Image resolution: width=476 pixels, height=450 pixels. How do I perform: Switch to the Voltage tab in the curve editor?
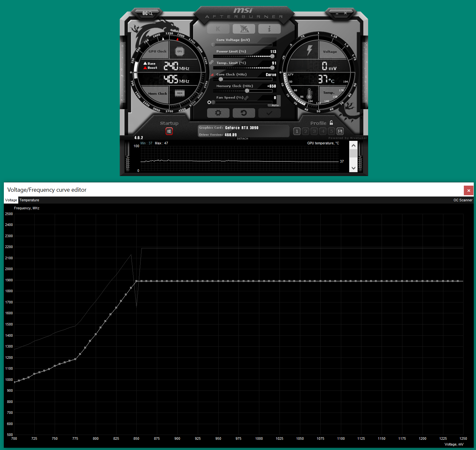coord(11,200)
